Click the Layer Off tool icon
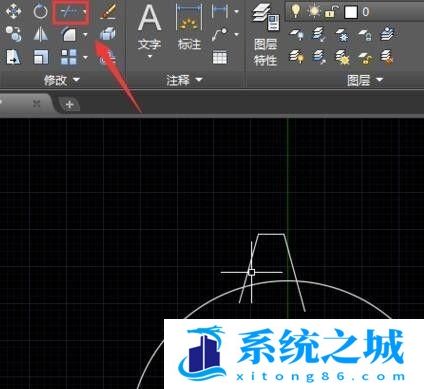This screenshot has height=389, width=424. 296,34
